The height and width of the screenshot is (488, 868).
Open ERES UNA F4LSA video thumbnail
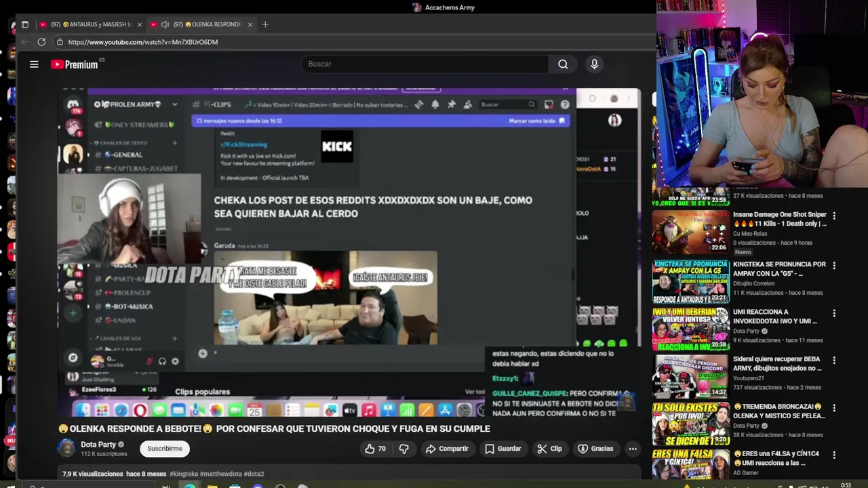[x=691, y=466]
